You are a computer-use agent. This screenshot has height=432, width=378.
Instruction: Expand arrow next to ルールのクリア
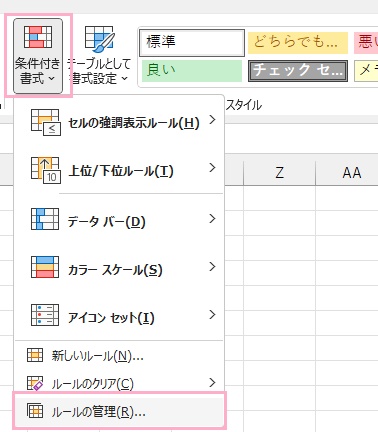(212, 382)
